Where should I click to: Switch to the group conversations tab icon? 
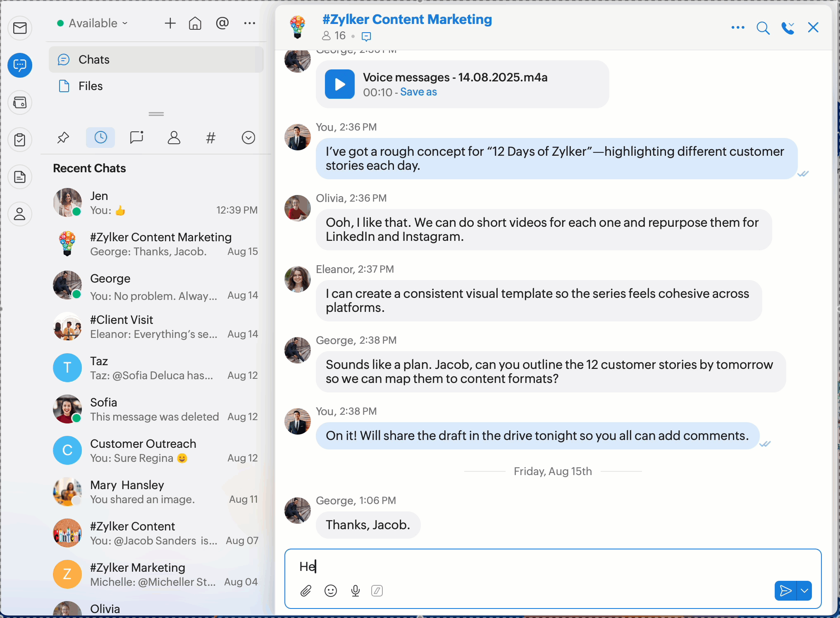[136, 138]
